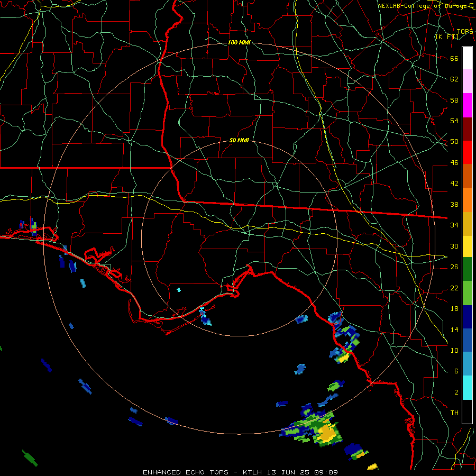Screen dimensions: 476x476
Task: Click the magenta legend swatch
Action: point(467,105)
